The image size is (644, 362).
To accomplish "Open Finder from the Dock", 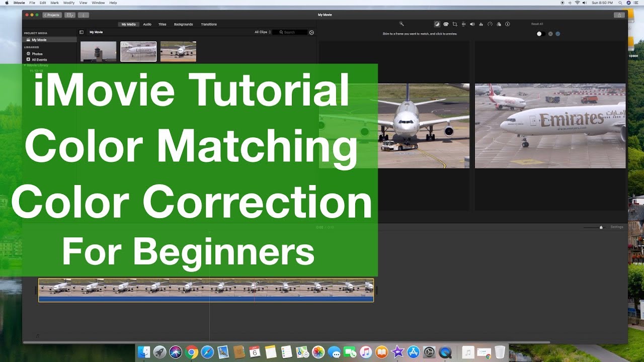I will click(144, 352).
